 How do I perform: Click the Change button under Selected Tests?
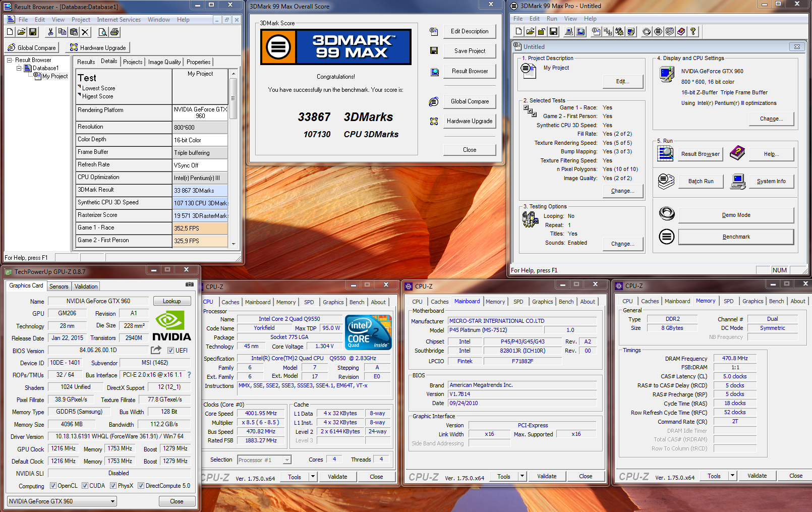tap(622, 191)
